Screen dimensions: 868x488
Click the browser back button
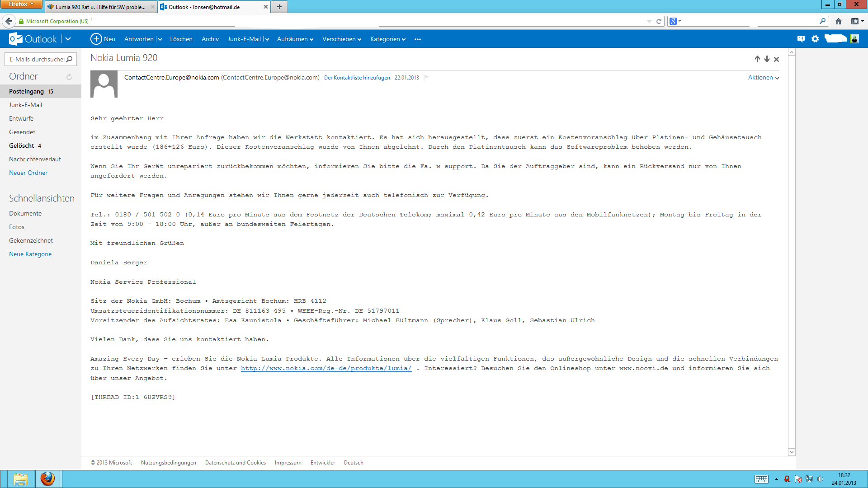9,21
